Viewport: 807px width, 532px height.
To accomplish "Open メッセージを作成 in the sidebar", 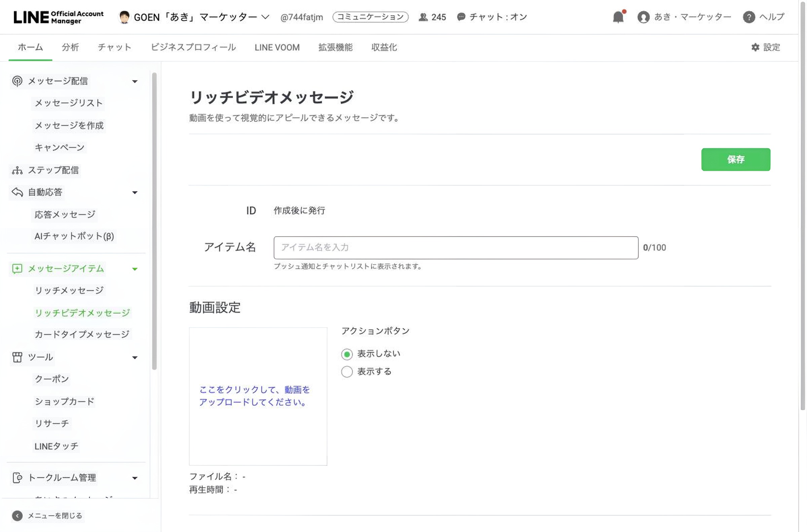I will pos(69,125).
